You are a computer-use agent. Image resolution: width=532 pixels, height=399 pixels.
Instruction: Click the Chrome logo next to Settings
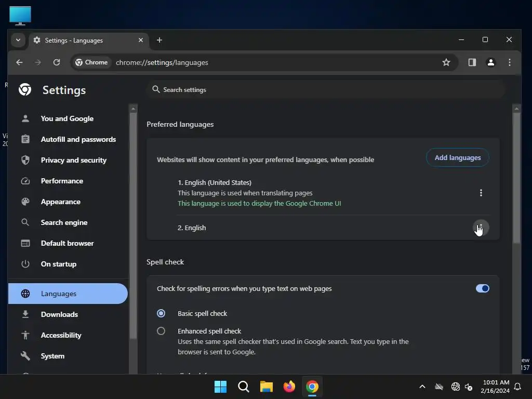coord(25,89)
